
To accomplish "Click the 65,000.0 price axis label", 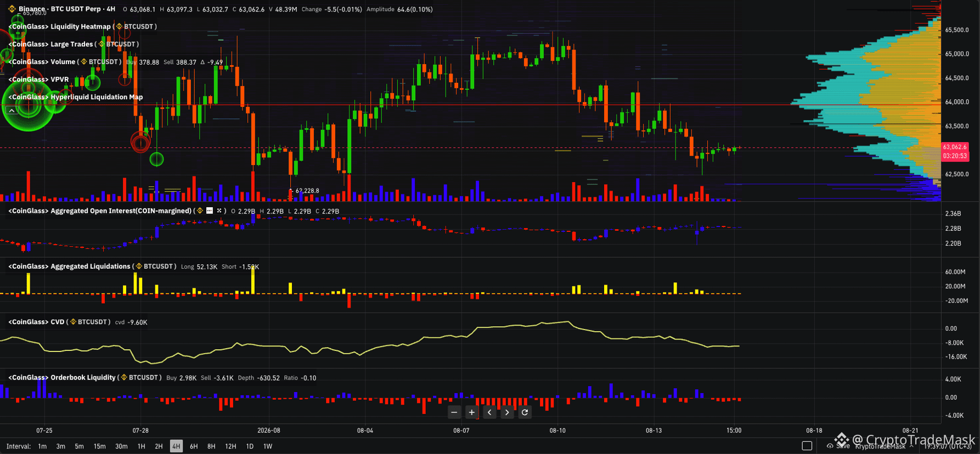I will [x=957, y=54].
